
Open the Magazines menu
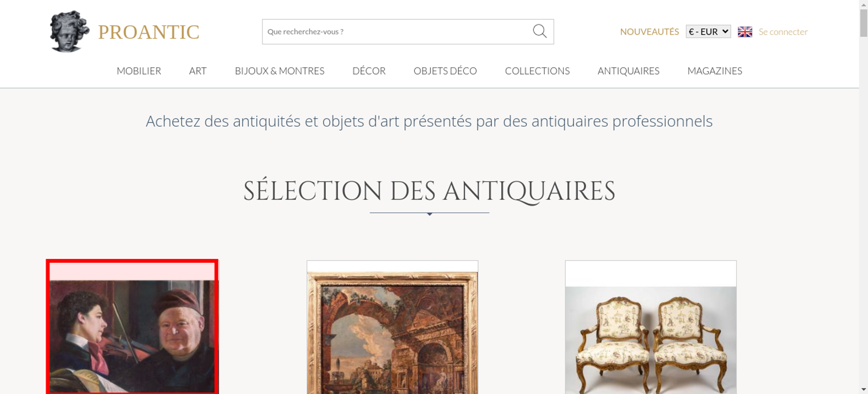click(x=715, y=71)
